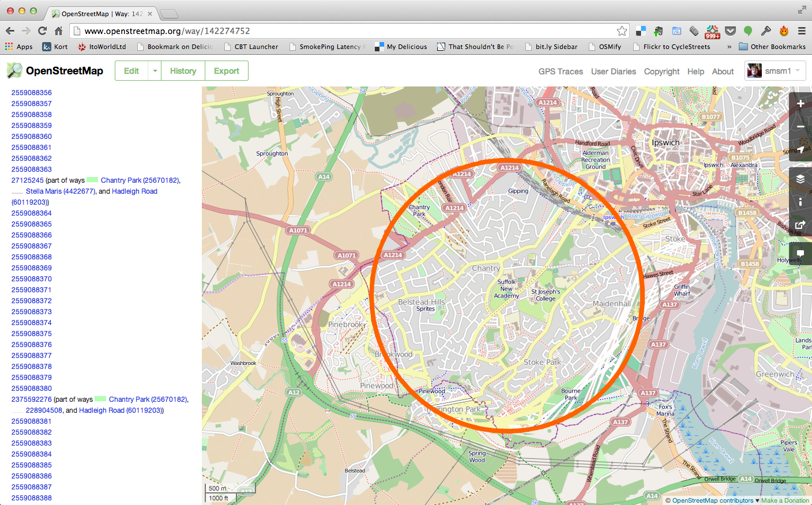Open the green Hangouts extension
This screenshot has height=505, width=812.
tap(748, 31)
